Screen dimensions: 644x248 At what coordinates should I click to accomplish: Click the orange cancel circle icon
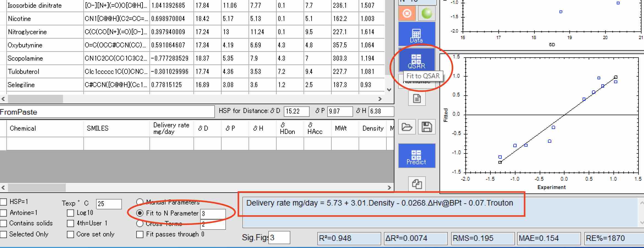click(x=407, y=13)
